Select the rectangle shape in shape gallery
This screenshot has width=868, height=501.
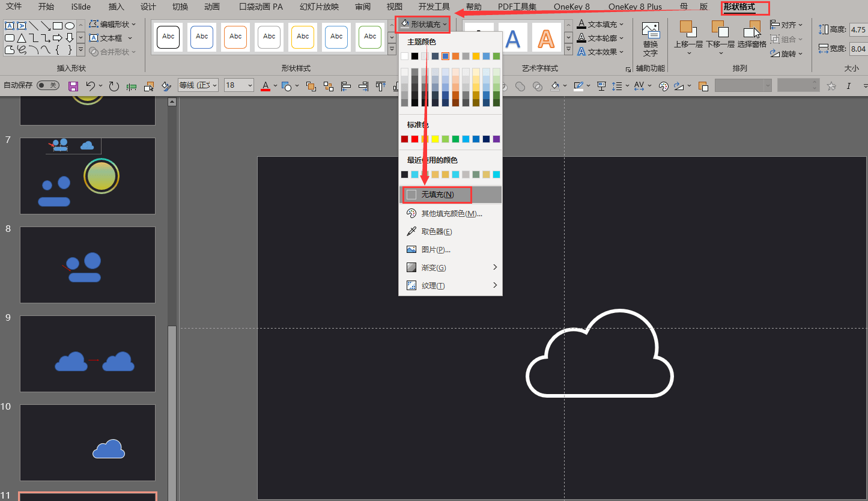[58, 26]
